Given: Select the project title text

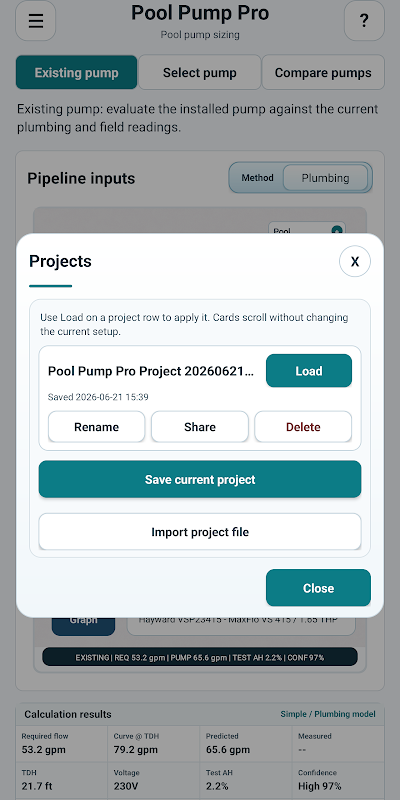Looking at the screenshot, I should (151, 371).
